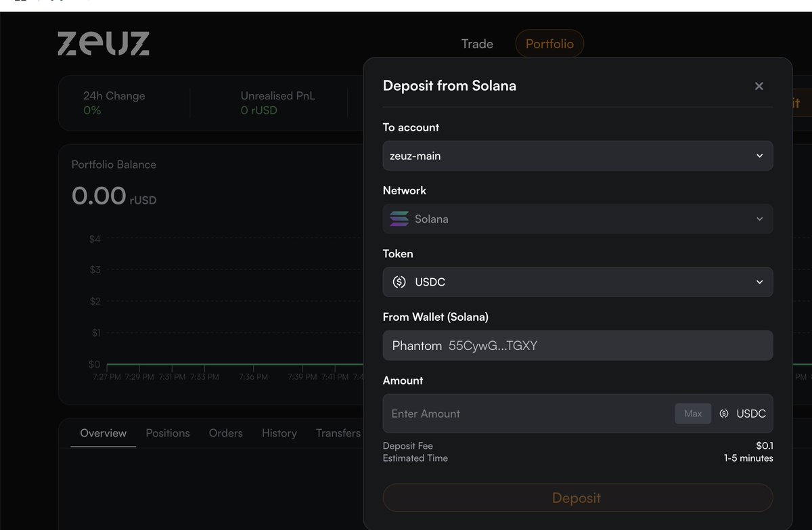The image size is (812, 530).
Task: Click the $4 chart axis label
Action: 95,239
